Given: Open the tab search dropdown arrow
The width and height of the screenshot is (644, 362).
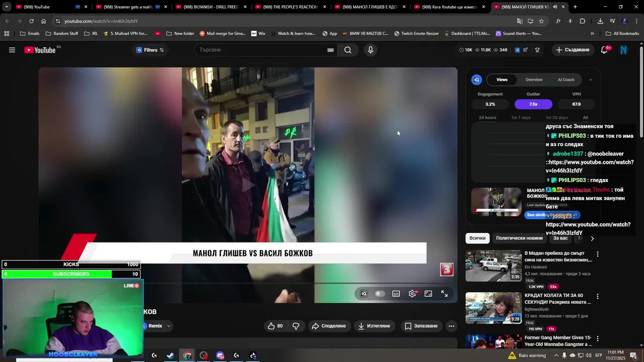Looking at the screenshot, I should click(x=7, y=7).
